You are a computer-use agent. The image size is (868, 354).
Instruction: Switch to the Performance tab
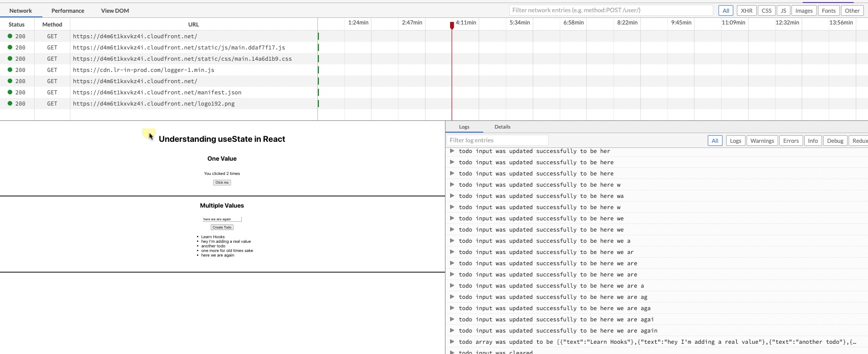pos(67,11)
